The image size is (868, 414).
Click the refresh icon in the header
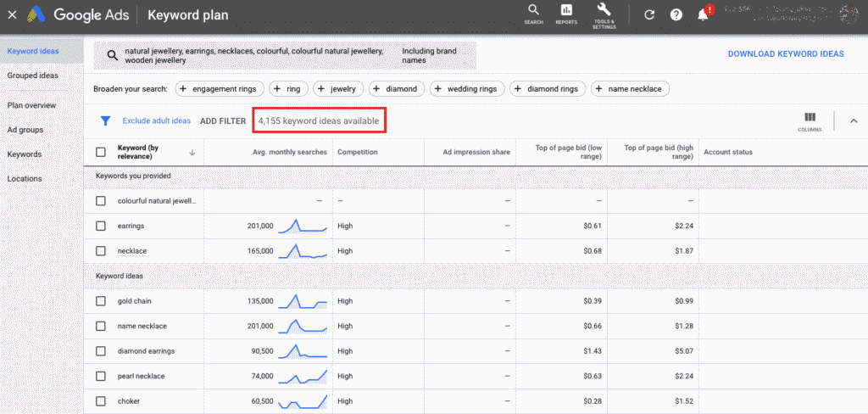pos(650,15)
